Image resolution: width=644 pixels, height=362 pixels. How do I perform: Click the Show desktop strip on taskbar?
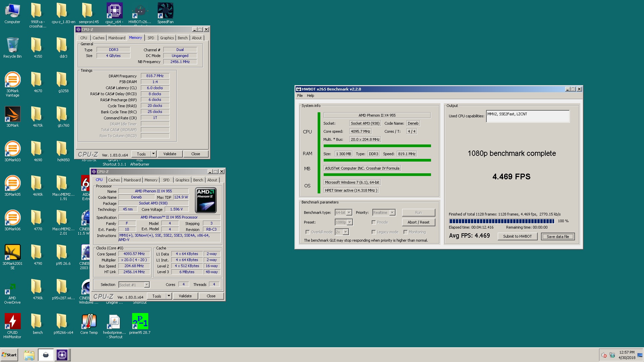pos(640,355)
